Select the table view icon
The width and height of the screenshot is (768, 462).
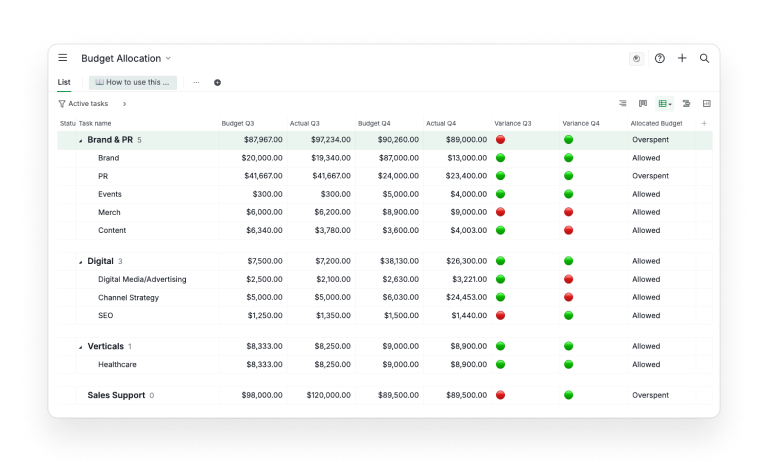(664, 103)
